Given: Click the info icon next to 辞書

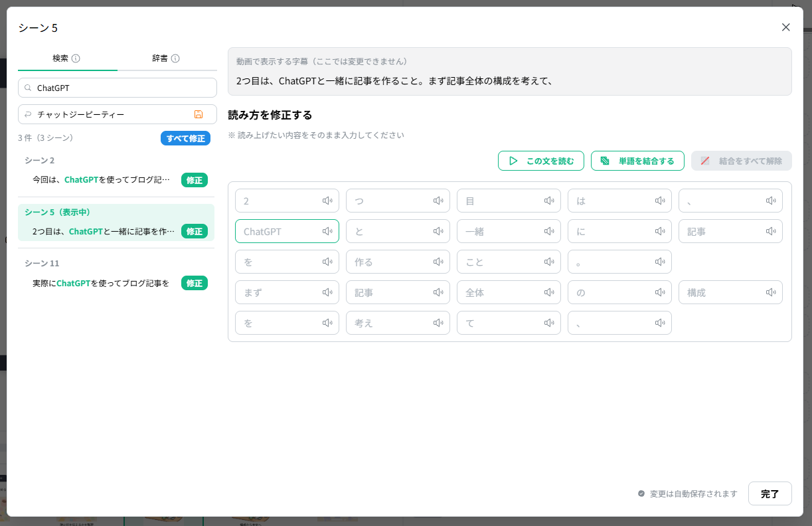Looking at the screenshot, I should [175, 58].
